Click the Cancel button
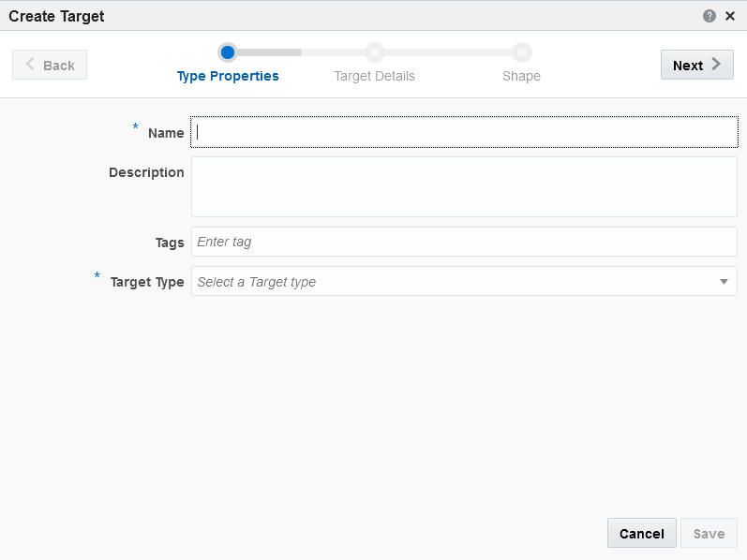This screenshot has width=747, height=560. click(x=642, y=534)
